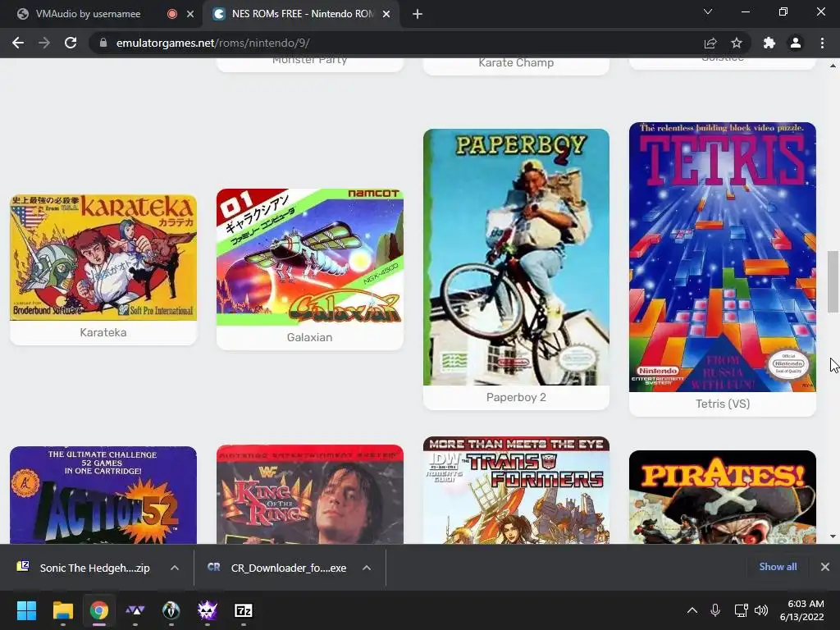840x630 pixels.
Task: Open the 7-Zip taskbar icon
Action: [243, 610]
